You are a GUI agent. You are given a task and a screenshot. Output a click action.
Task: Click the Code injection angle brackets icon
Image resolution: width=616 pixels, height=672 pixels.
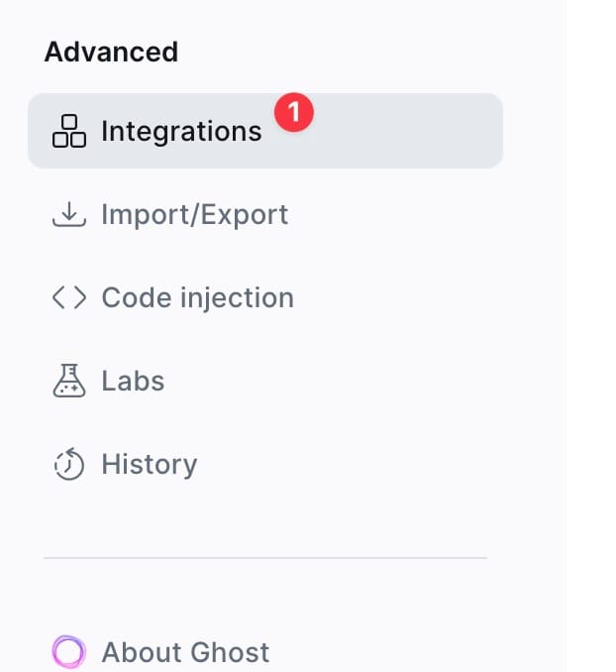click(68, 297)
